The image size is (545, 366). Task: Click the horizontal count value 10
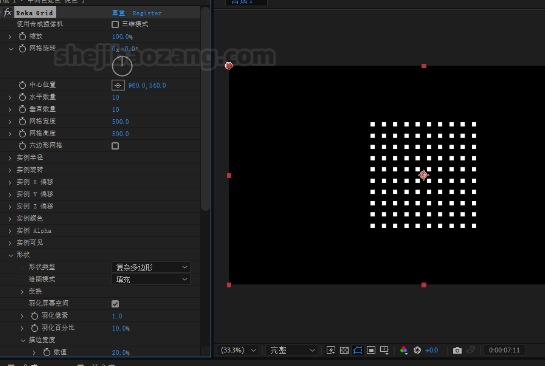point(116,97)
